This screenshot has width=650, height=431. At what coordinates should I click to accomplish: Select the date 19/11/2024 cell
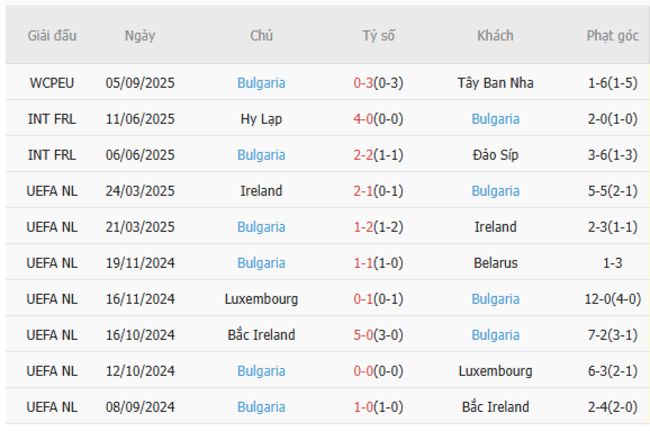click(140, 263)
